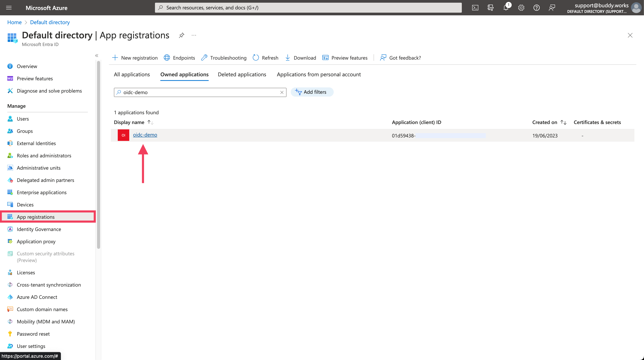Open the oidc-demo application link
Screen dimensions: 644x360
145,135
